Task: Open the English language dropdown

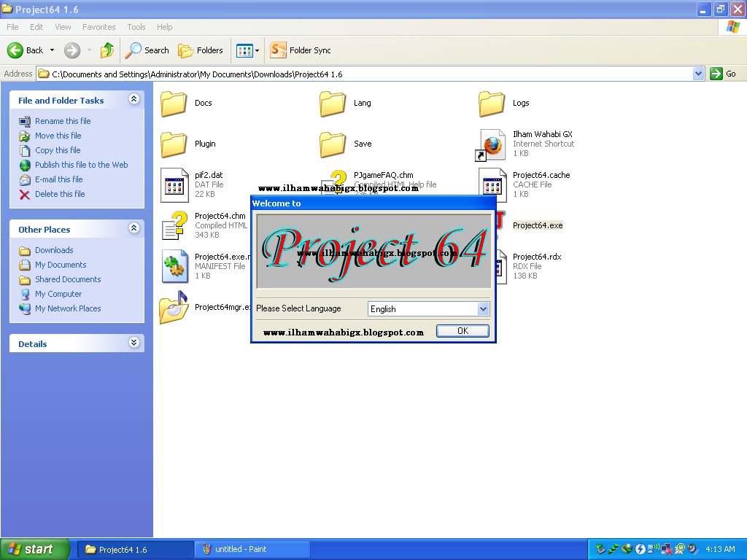Action: (483, 308)
